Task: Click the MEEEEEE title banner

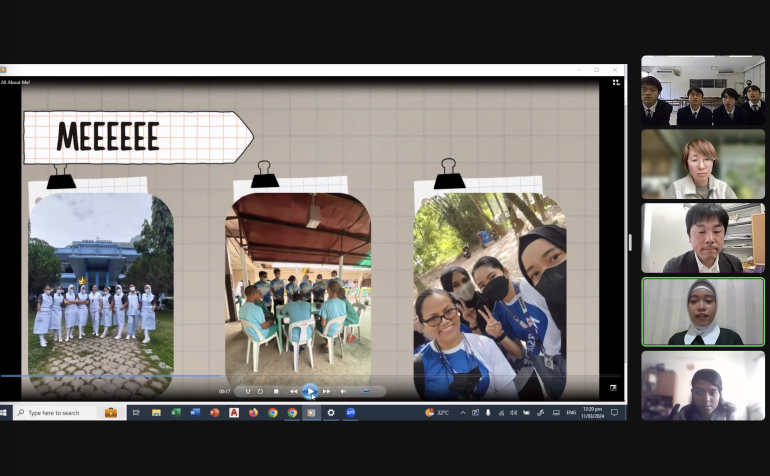Action: [x=138, y=137]
